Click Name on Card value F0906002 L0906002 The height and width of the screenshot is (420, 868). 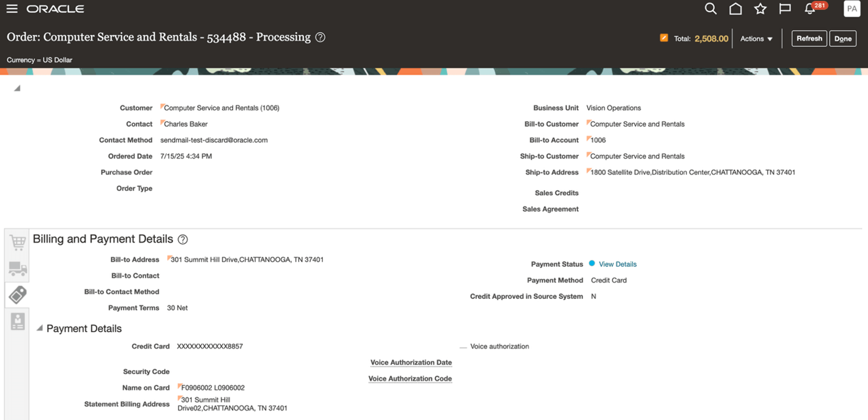pos(213,388)
